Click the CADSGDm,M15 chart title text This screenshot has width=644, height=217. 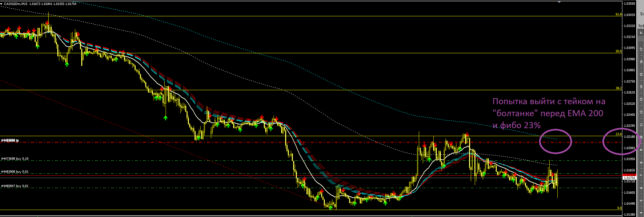tap(16, 4)
